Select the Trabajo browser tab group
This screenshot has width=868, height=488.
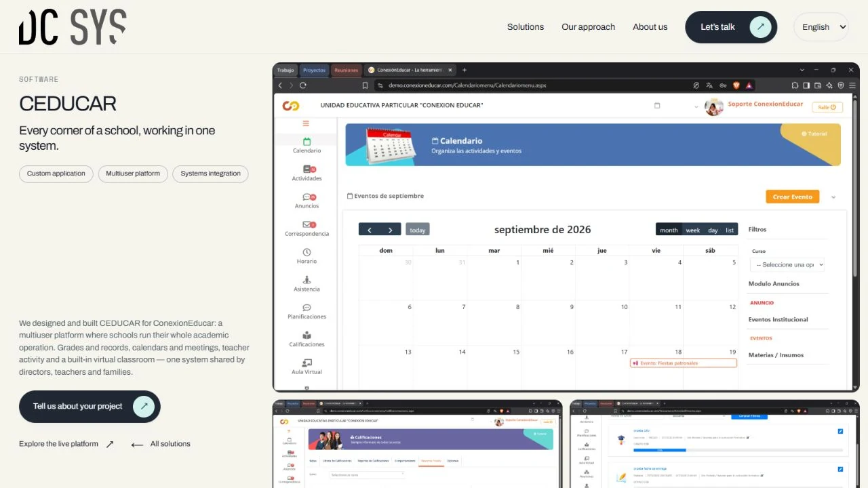(285, 70)
